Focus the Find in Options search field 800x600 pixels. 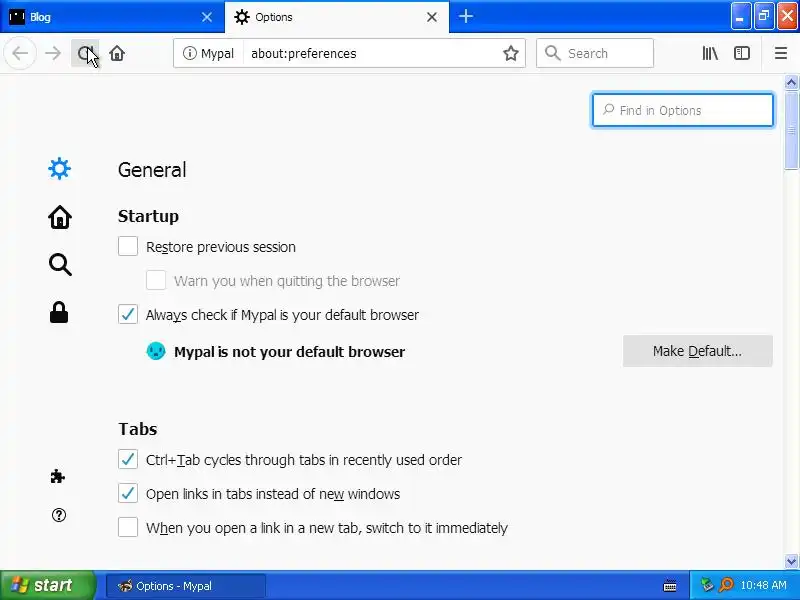pyautogui.click(x=683, y=110)
